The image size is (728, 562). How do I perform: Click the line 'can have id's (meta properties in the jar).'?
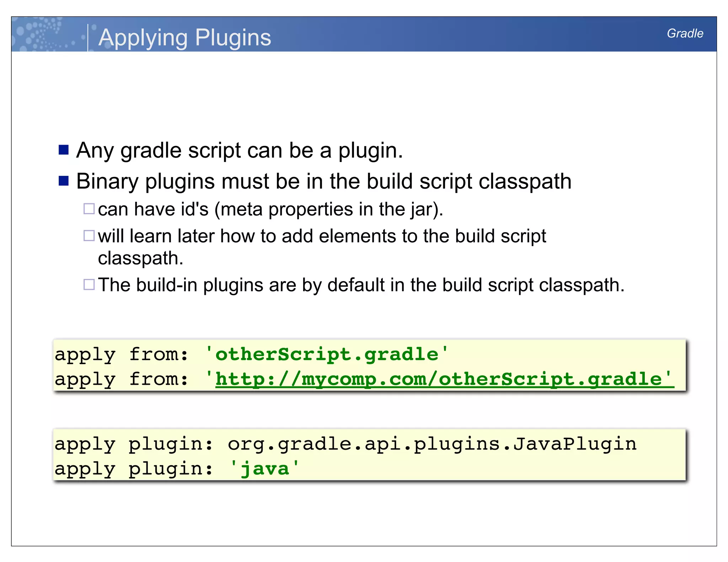[x=271, y=209]
